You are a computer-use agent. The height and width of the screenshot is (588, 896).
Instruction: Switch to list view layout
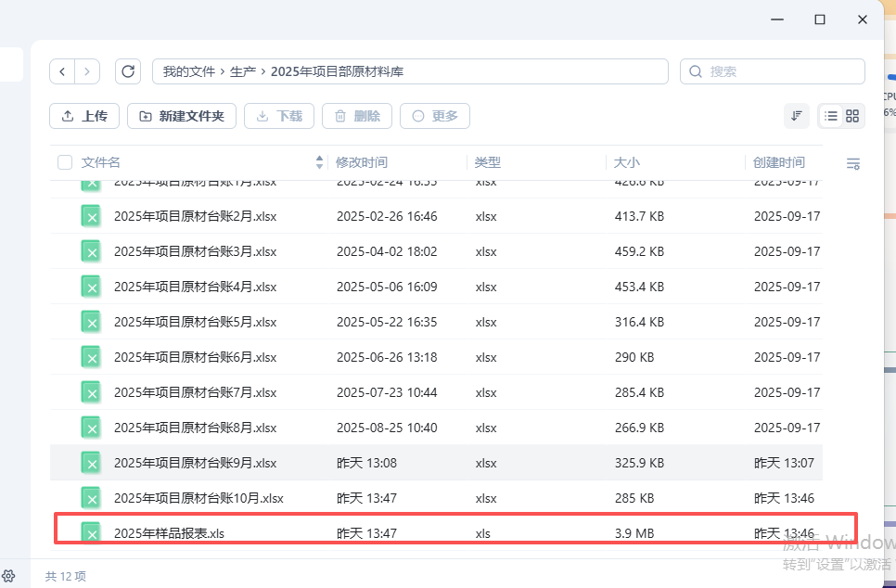pos(831,116)
